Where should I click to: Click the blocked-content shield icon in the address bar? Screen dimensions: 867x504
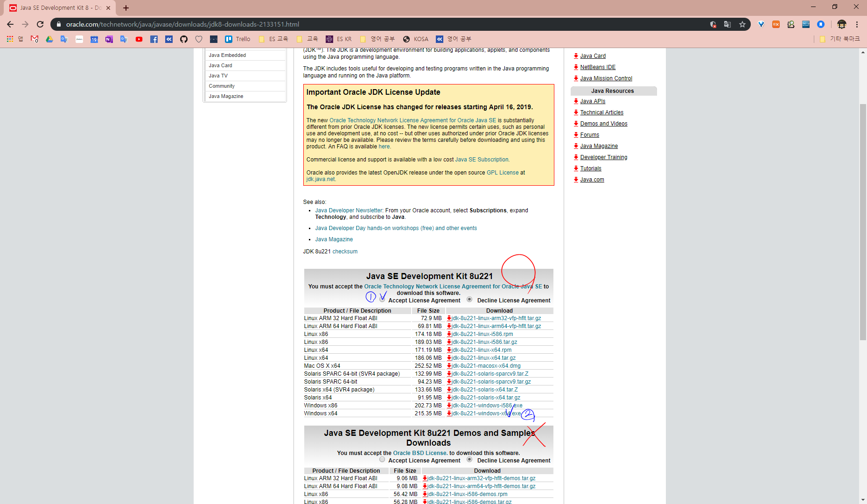click(713, 24)
